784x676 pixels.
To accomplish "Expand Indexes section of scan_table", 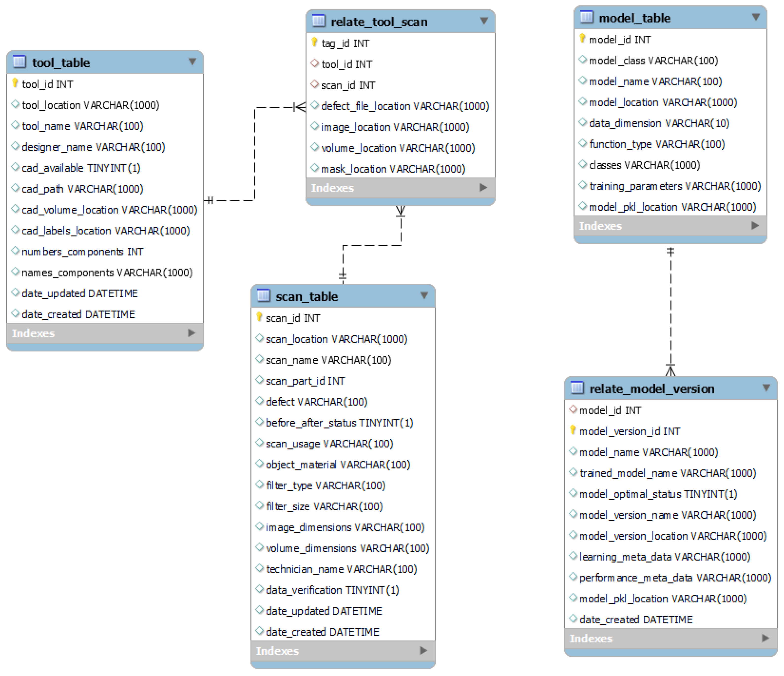I will [x=423, y=651].
